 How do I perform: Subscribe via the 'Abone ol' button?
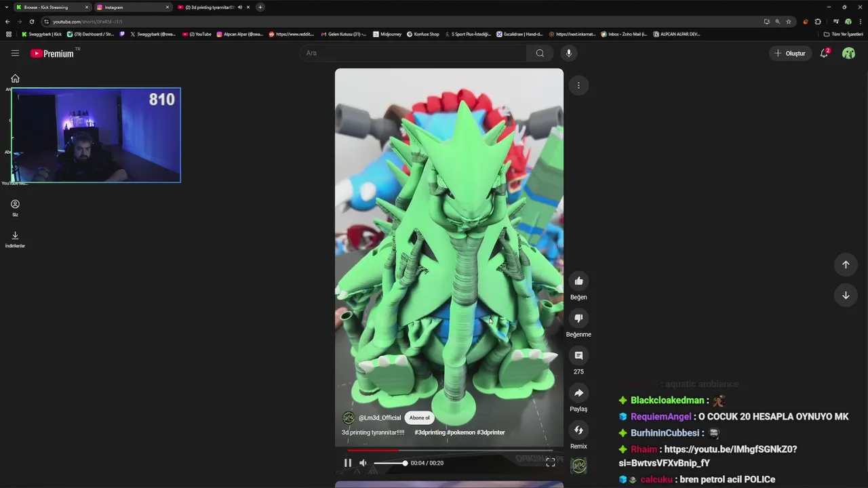pos(419,418)
